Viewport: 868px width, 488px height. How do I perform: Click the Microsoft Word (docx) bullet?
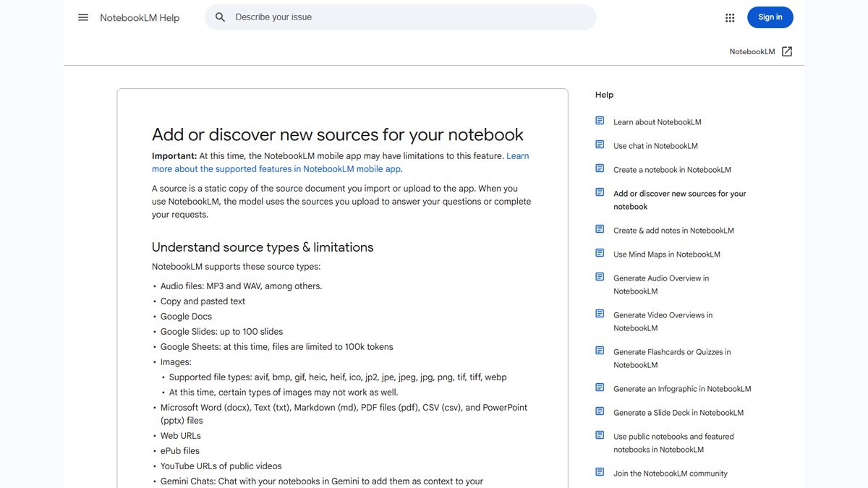pyautogui.click(x=344, y=414)
